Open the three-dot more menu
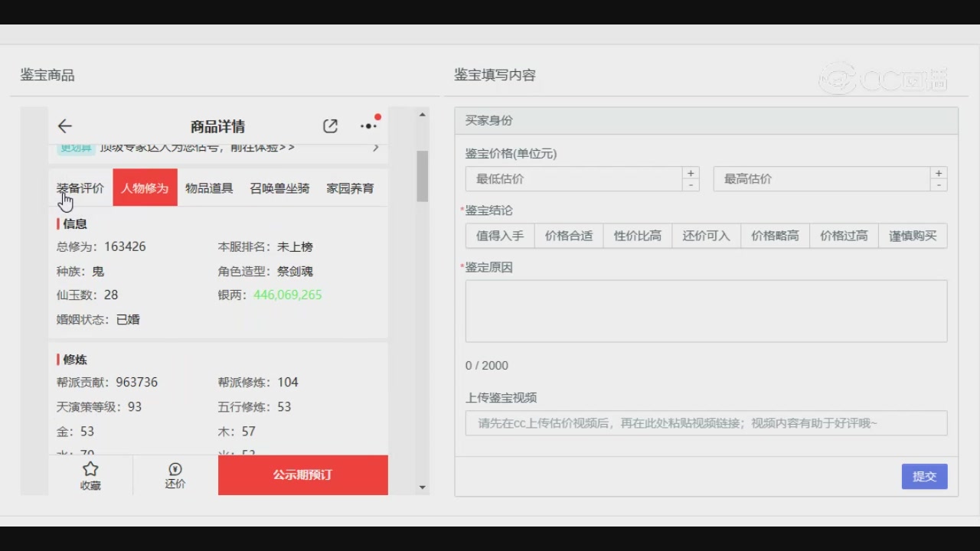Screen dimensions: 980x551 click(369, 126)
